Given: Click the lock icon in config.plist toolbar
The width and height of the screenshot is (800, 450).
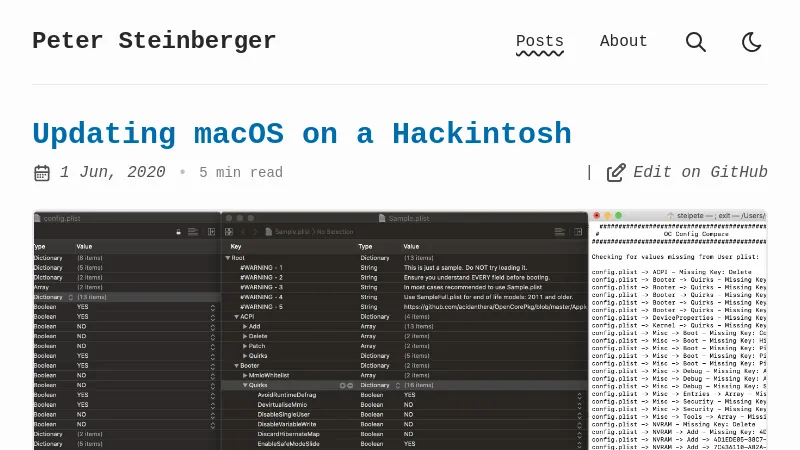Looking at the screenshot, I should pyautogui.click(x=178, y=232).
